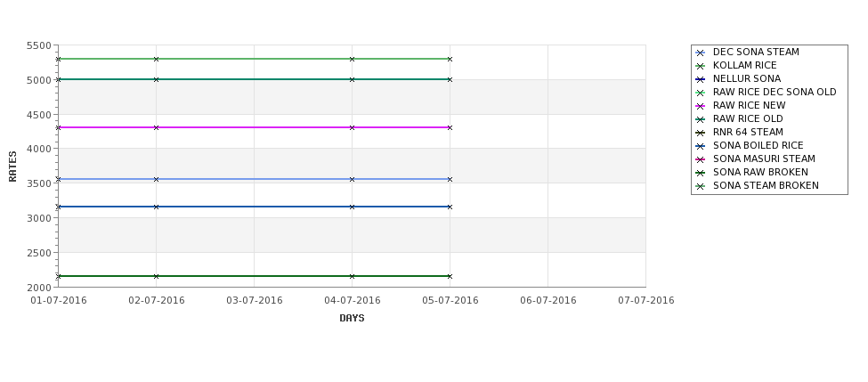The width and height of the screenshot is (868, 382).
Task: Select the RAW RICE OLD legend label
Action: click(x=748, y=118)
